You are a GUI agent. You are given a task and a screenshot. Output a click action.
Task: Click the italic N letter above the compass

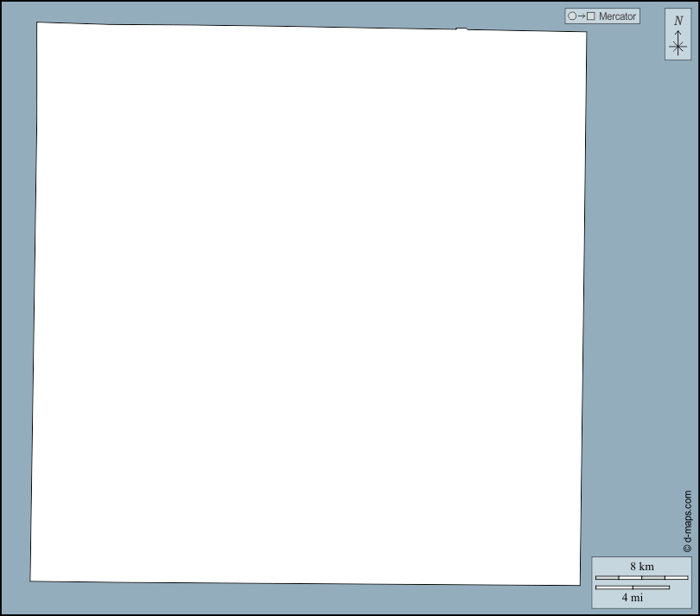pyautogui.click(x=678, y=21)
